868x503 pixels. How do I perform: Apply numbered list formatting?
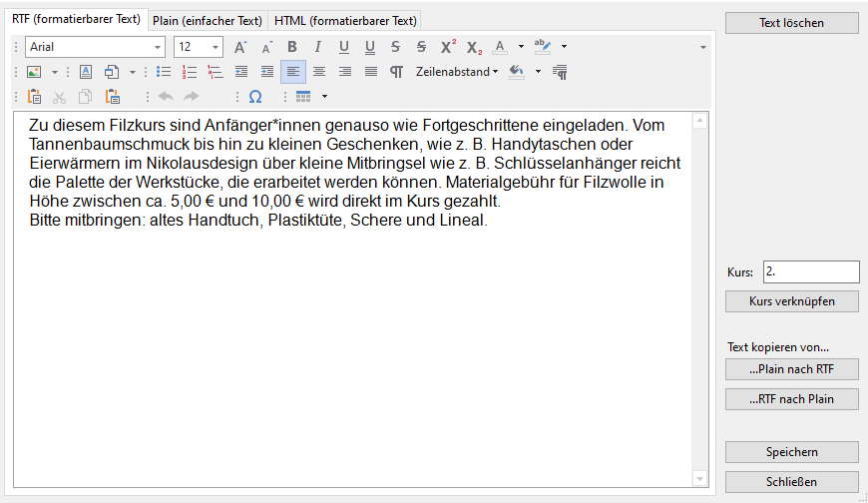click(190, 72)
